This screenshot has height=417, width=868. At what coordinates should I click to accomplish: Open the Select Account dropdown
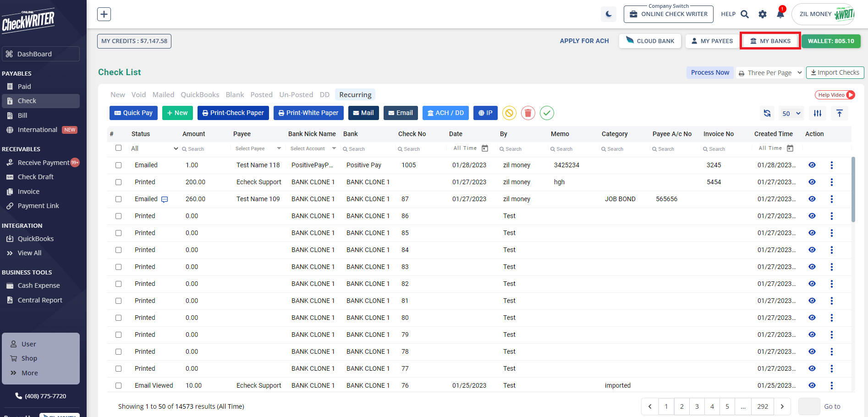click(x=313, y=148)
